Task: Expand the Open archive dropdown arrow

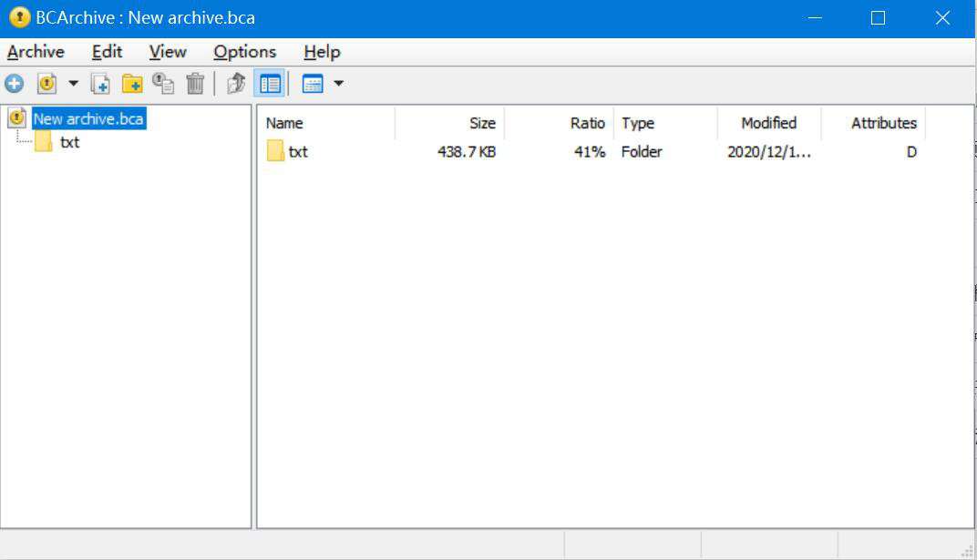Action: pyautogui.click(x=74, y=84)
